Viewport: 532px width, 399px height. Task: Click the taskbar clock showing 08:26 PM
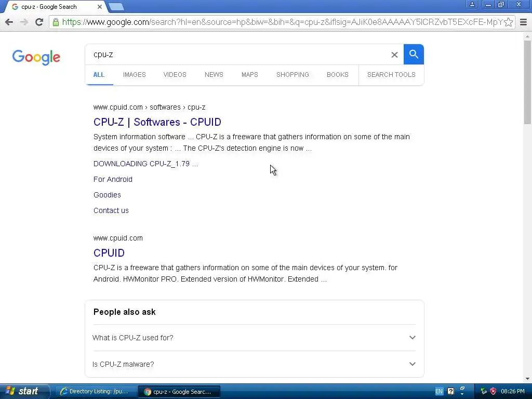(x=513, y=391)
